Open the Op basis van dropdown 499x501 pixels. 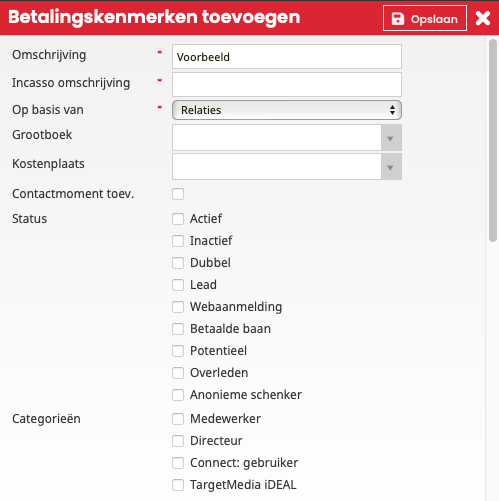[287, 110]
